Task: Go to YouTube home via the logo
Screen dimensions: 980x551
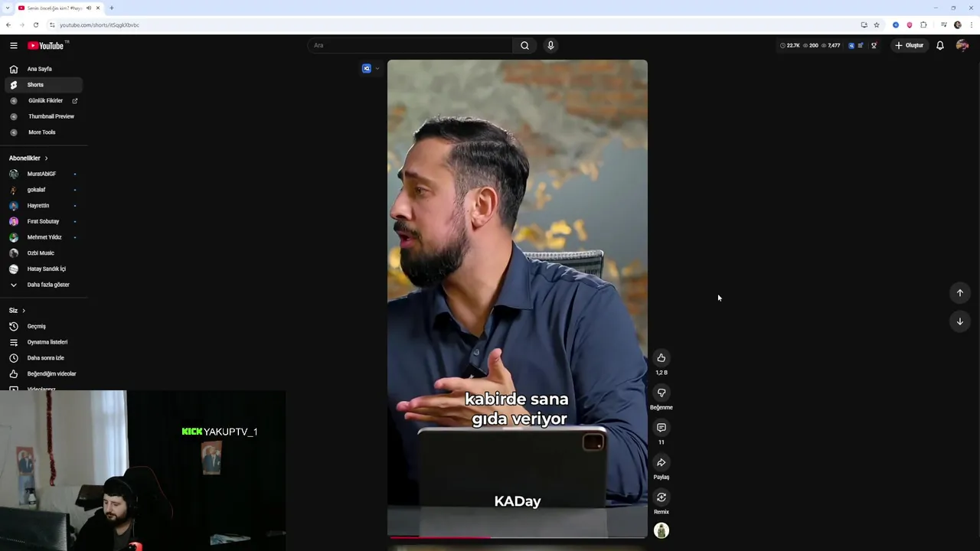Action: [x=46, y=46]
